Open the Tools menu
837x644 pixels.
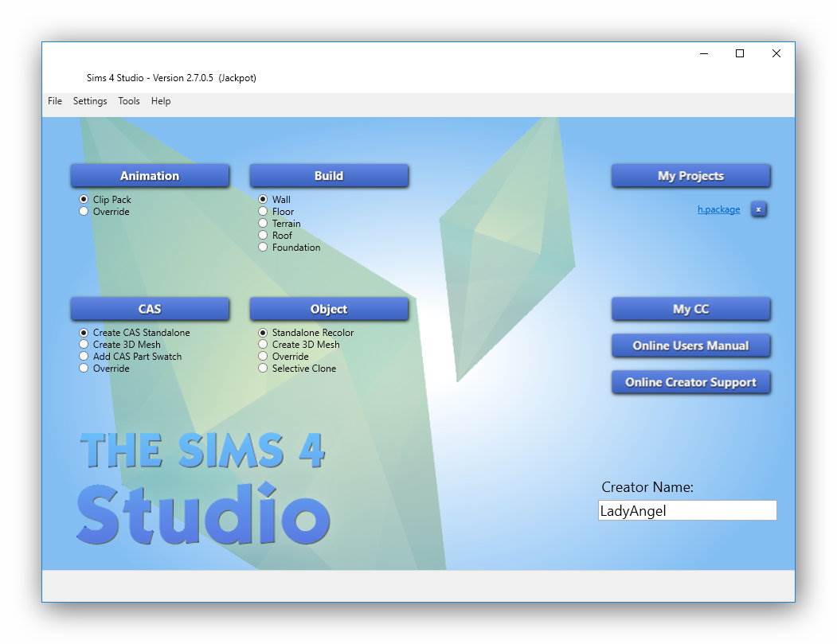129,101
